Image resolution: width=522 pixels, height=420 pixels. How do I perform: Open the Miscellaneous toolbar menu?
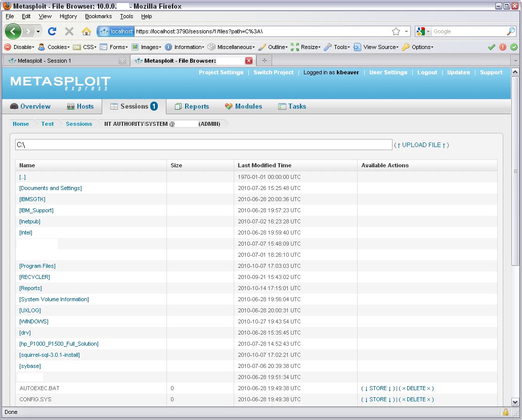(x=231, y=47)
